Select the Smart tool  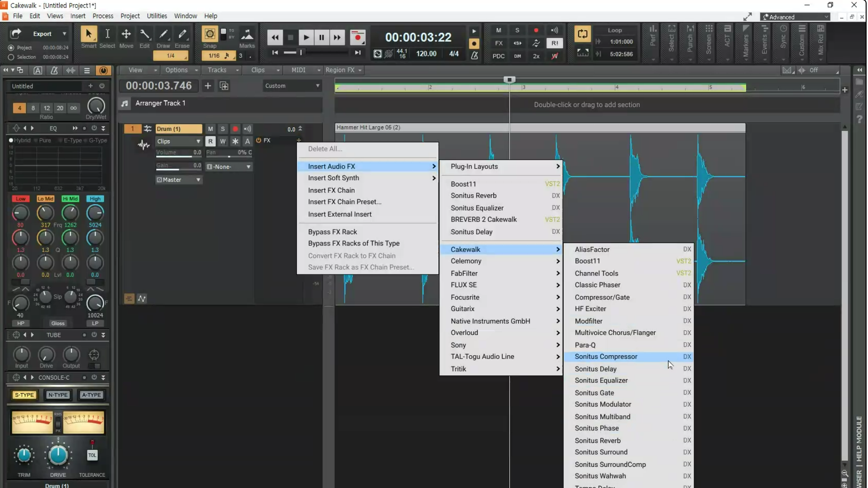tap(88, 34)
